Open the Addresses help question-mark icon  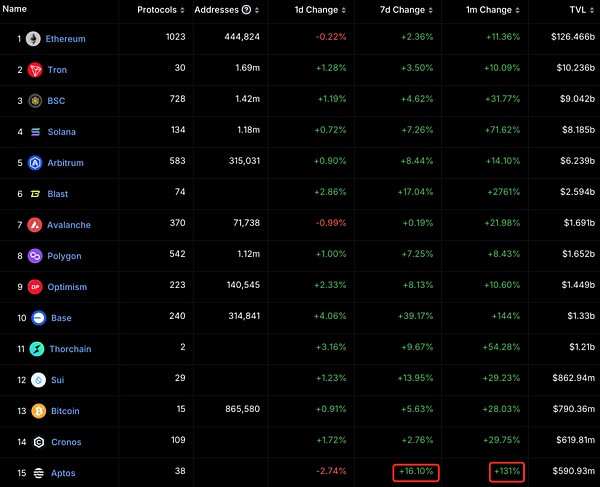[x=246, y=10]
